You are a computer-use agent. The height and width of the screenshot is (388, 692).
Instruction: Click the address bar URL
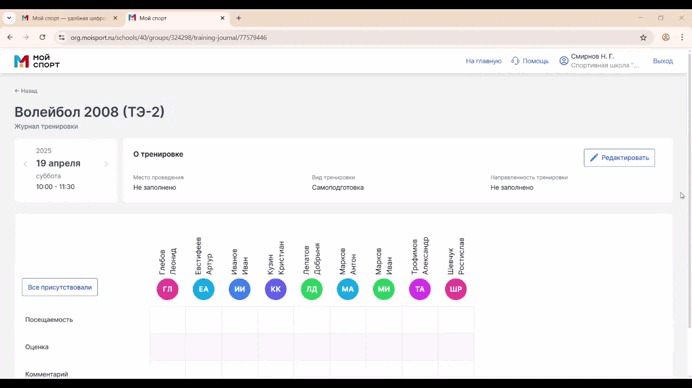click(x=169, y=38)
